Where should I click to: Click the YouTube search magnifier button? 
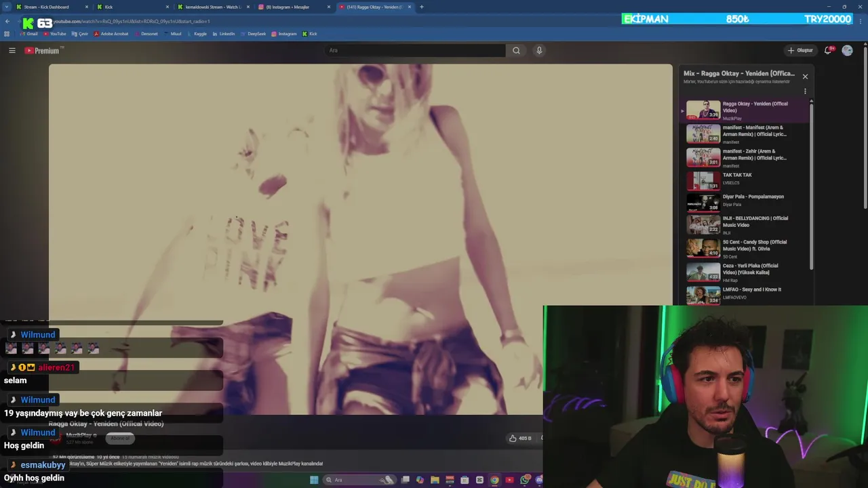pyautogui.click(x=516, y=50)
